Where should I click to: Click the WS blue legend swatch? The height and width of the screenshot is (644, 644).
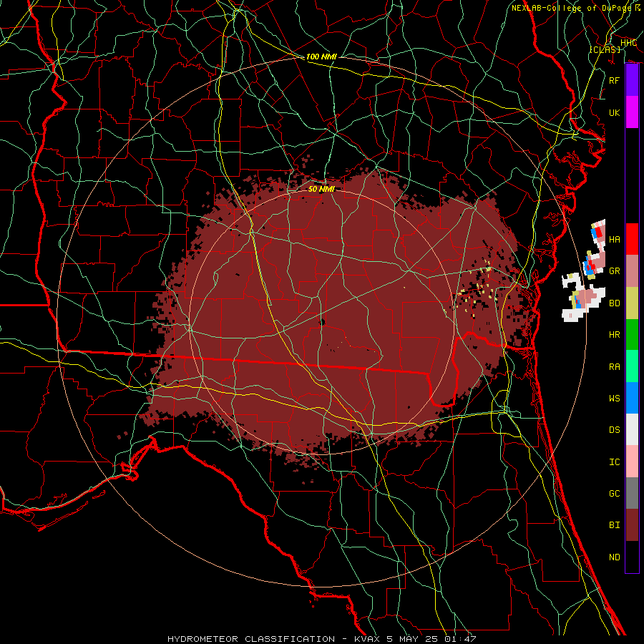click(632, 398)
